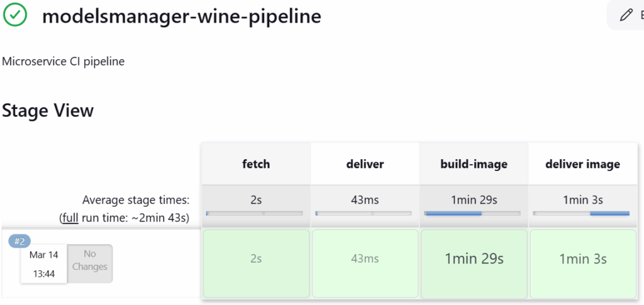Click the Stage View heading
Image resolution: width=644 pixels, height=305 pixels.
point(48,111)
